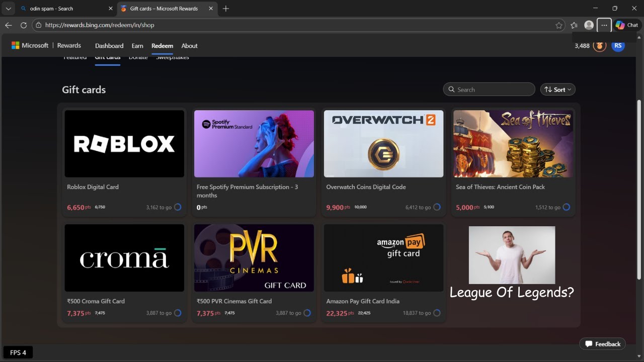Open a new browser tab
This screenshot has height=362, width=644.
pyautogui.click(x=226, y=9)
